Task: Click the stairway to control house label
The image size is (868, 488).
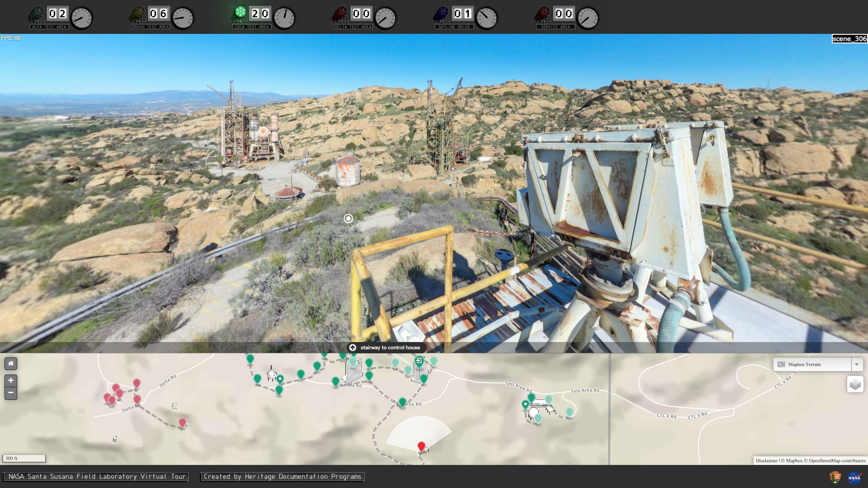Action: 390,347
